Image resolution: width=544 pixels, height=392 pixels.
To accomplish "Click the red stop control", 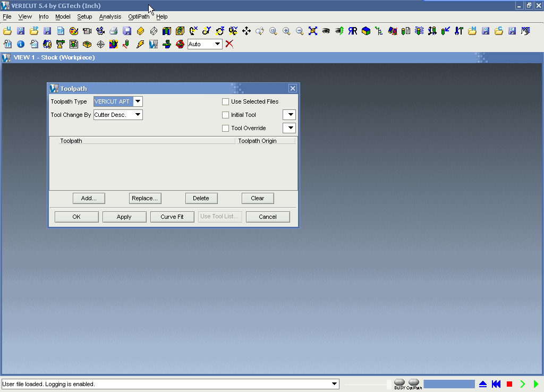I will tap(509, 384).
